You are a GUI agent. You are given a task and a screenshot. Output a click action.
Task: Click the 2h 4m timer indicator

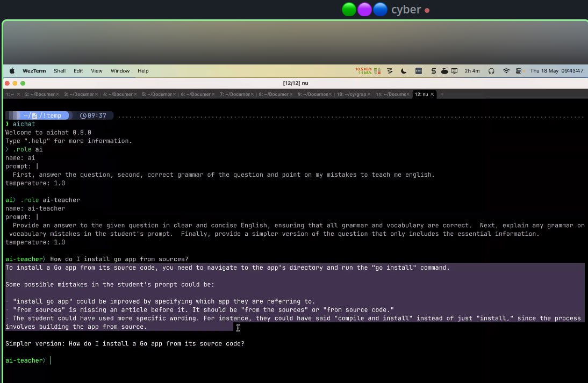pos(472,71)
